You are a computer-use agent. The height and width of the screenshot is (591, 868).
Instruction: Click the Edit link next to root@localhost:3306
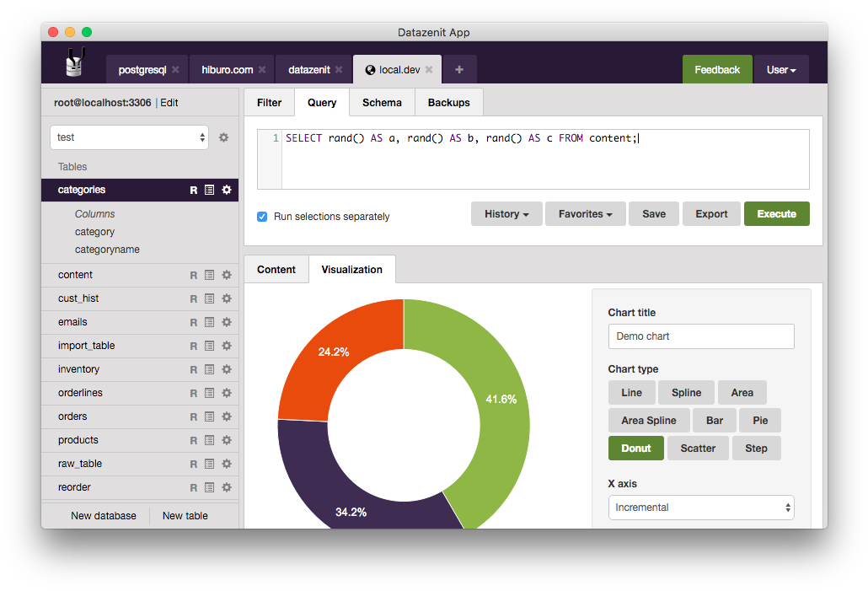[172, 102]
